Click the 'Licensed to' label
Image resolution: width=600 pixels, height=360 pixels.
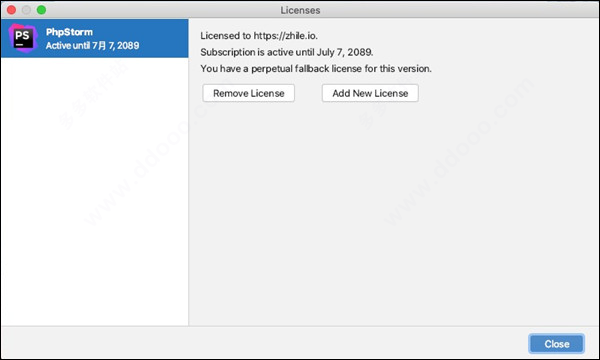(x=225, y=36)
